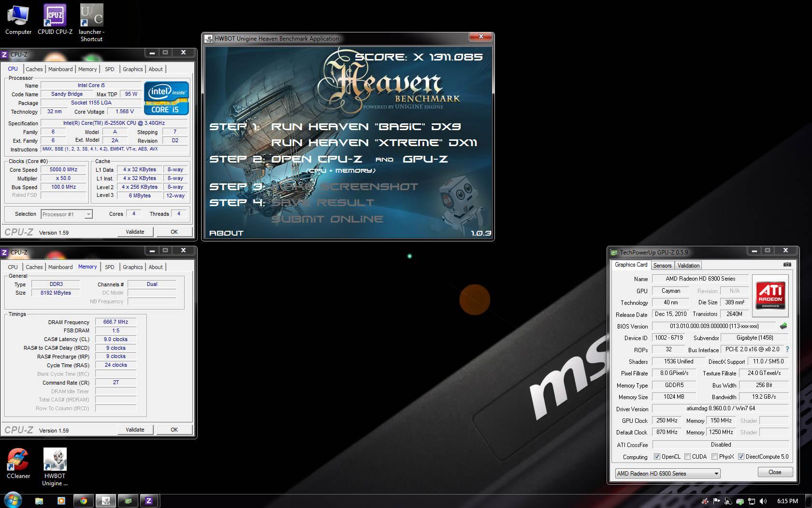Click the Driver Version atiumdag field
Viewport: 812px width, 508px height.
[x=720, y=408]
